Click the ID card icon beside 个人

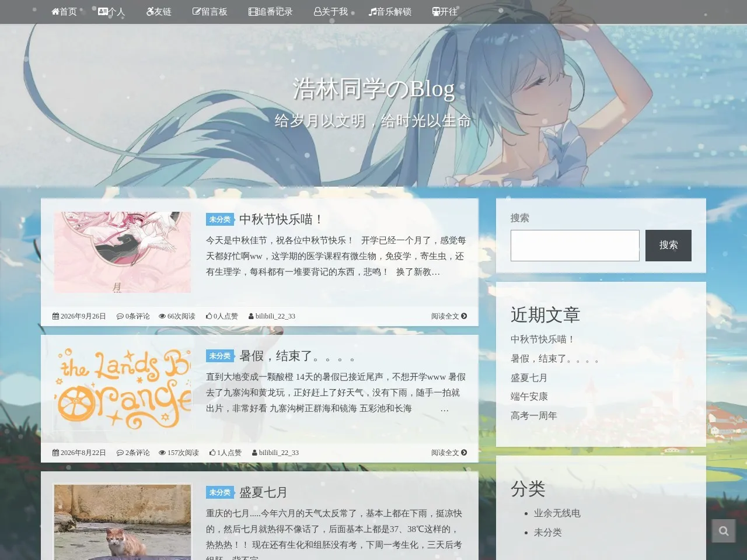tap(103, 12)
